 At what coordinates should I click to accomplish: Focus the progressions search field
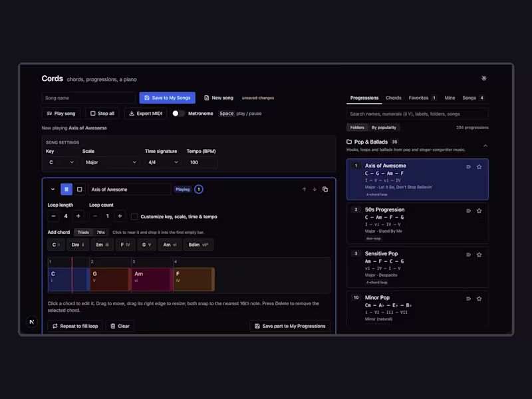(x=418, y=114)
